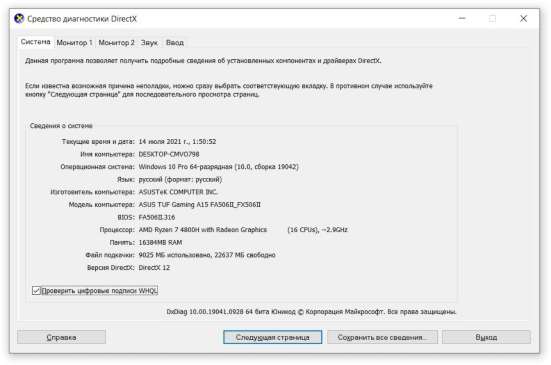Open the Монитор 2 tab

point(116,43)
